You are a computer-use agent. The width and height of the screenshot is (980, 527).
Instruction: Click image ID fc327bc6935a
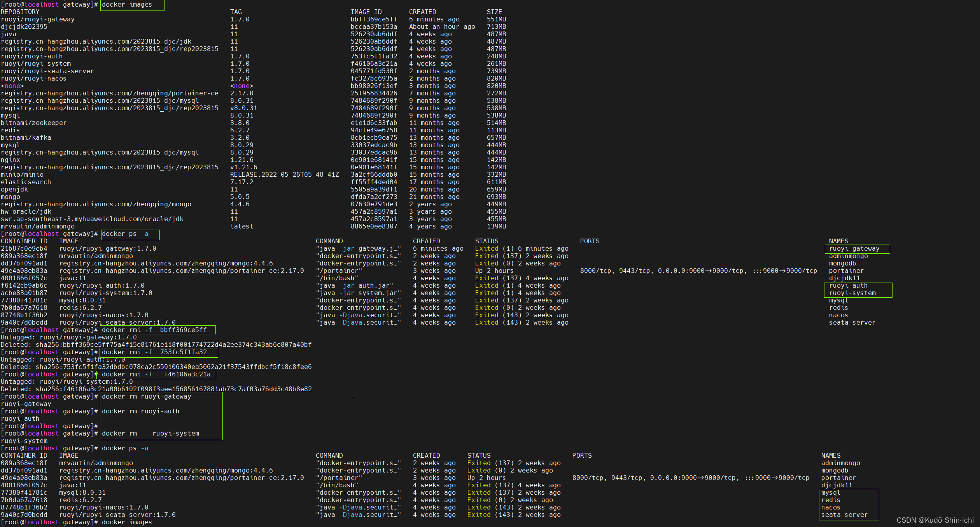(374, 79)
